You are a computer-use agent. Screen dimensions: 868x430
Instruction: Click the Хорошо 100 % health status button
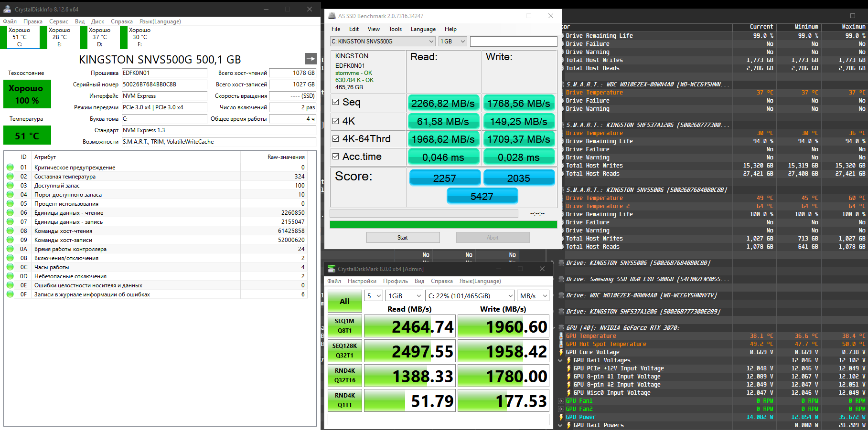point(27,94)
